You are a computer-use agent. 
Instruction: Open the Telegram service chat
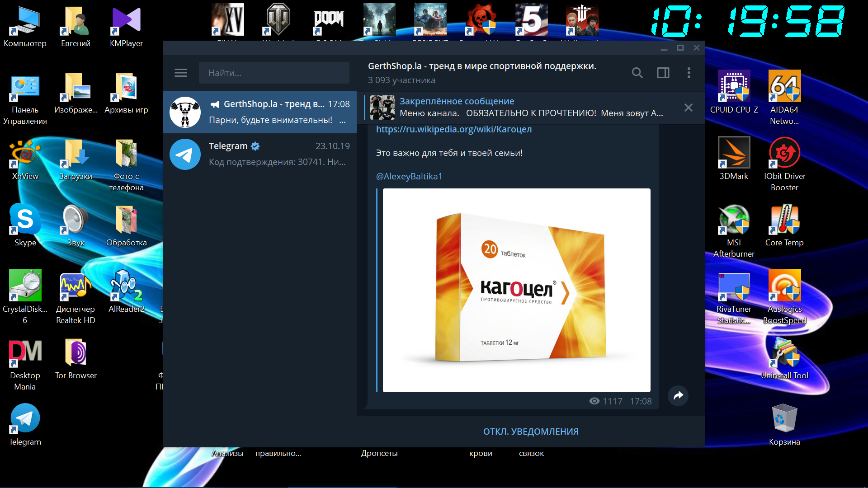(259, 154)
